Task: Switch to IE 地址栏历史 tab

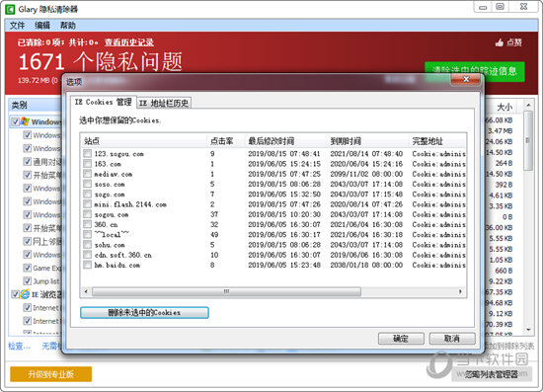Action: tap(164, 103)
